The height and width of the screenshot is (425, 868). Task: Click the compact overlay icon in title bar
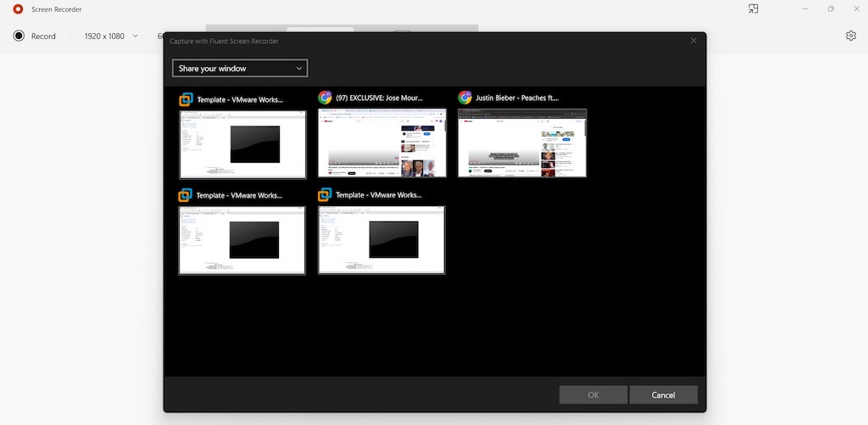[x=753, y=9]
